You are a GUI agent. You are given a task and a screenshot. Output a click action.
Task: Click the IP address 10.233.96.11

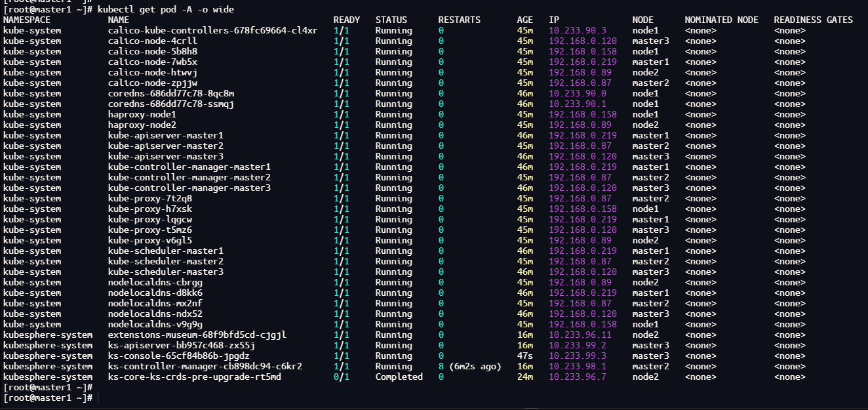point(580,335)
